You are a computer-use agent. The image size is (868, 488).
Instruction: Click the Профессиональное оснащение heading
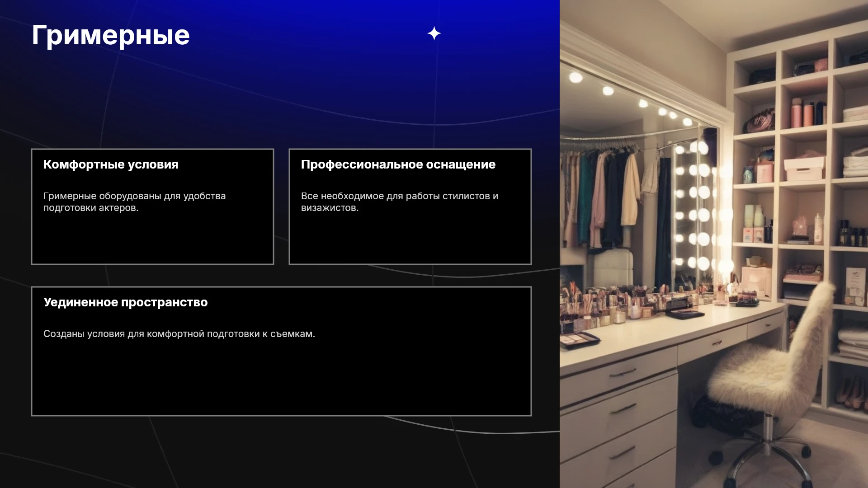coord(398,164)
